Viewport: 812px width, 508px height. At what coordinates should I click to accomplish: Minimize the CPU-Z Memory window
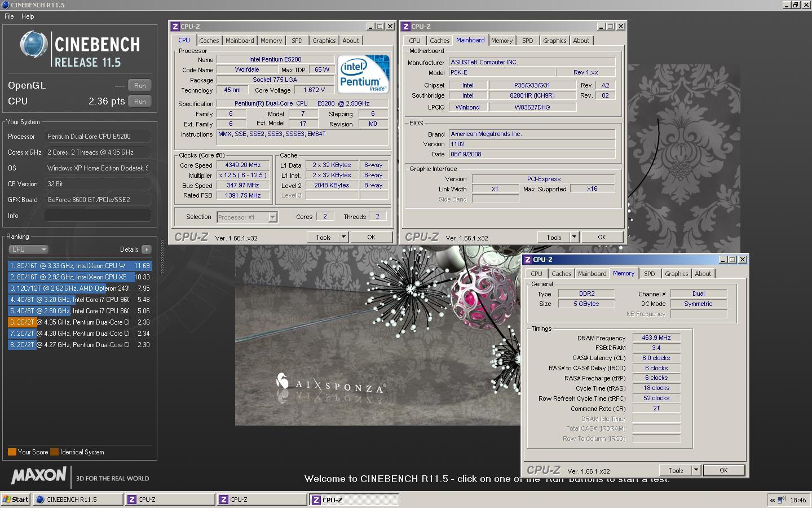point(723,260)
